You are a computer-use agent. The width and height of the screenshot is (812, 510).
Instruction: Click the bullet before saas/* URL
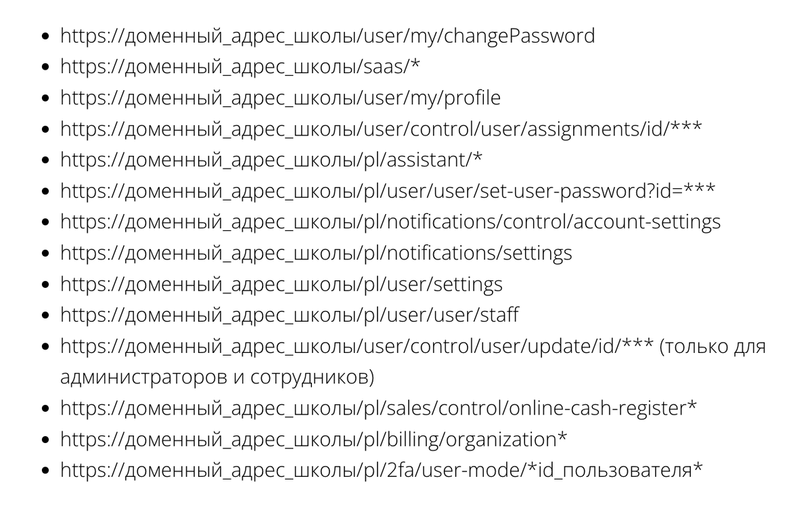(x=46, y=68)
